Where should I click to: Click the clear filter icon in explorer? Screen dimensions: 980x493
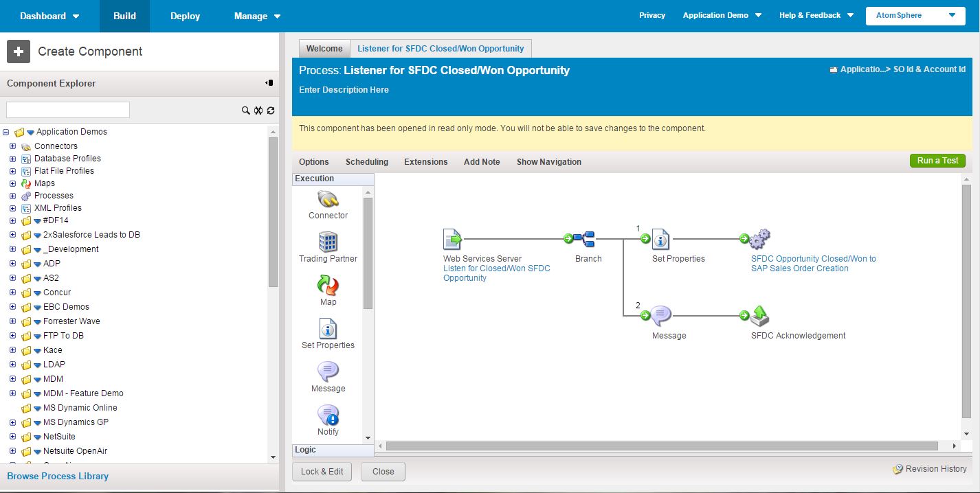tap(258, 111)
